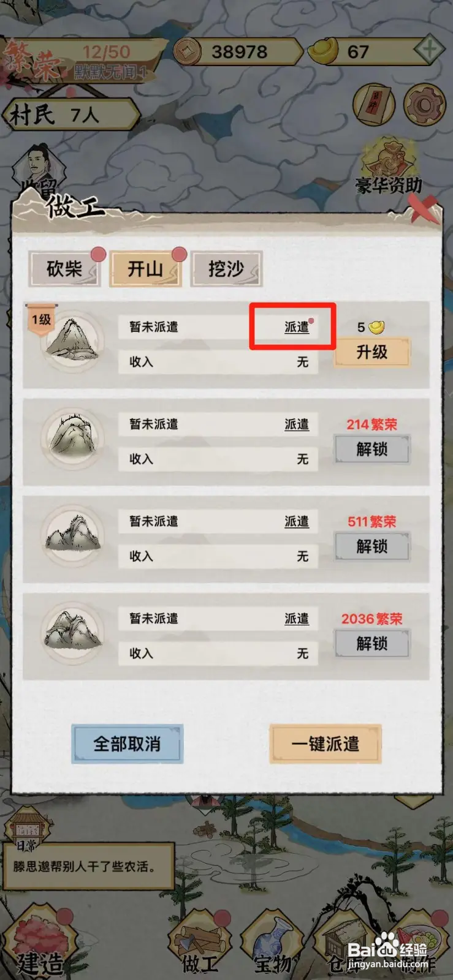Switch to the 挖沙 tab
Viewport: 453px width, 980px height.
226,269
